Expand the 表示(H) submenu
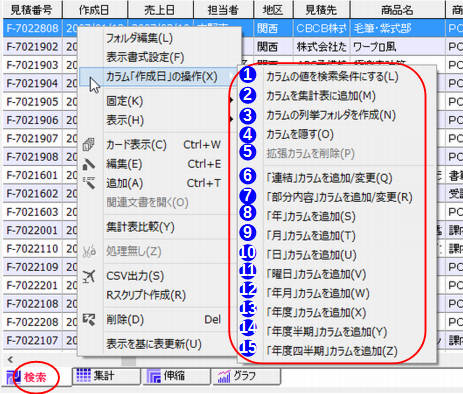The width and height of the screenshot is (463, 394). (157, 120)
